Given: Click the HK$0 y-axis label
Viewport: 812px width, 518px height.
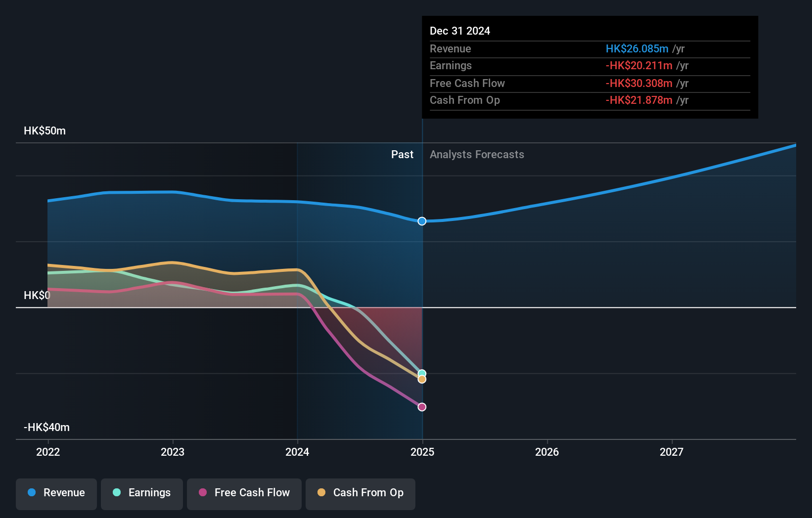Looking at the screenshot, I should (x=37, y=296).
